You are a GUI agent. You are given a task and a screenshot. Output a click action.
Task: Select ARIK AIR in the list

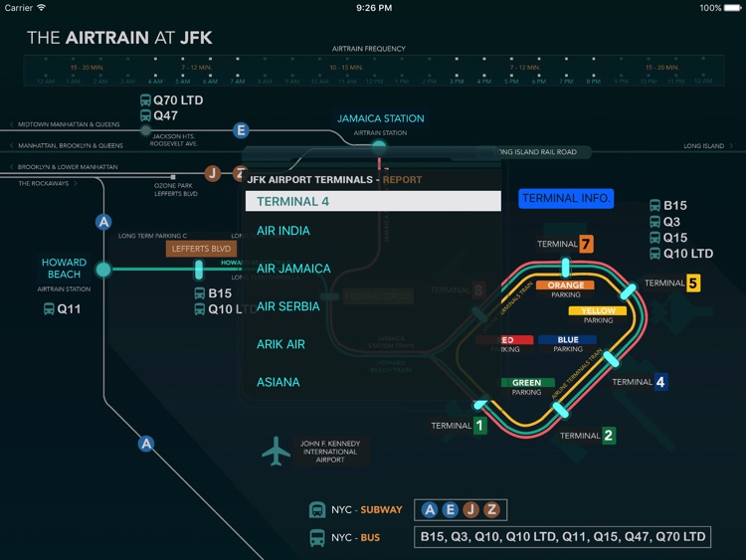coord(280,344)
